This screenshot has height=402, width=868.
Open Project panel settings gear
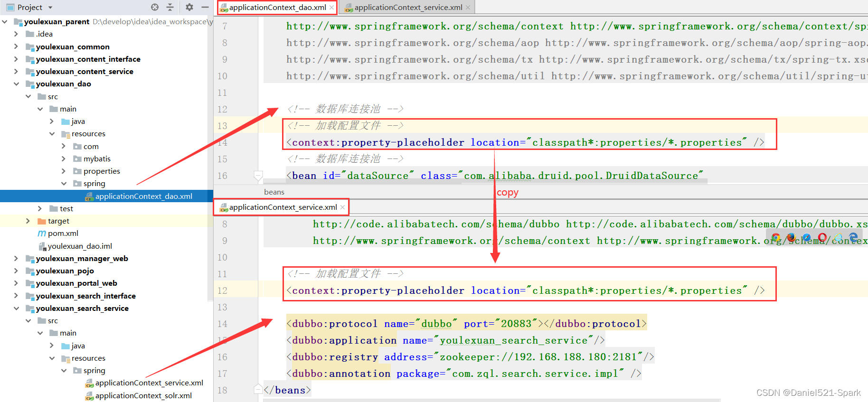point(189,7)
